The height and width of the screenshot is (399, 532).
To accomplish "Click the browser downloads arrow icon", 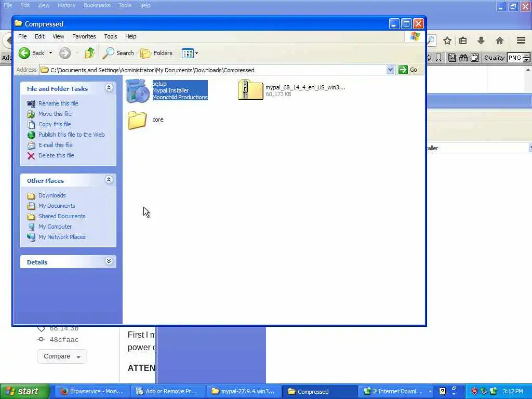I will (481, 41).
